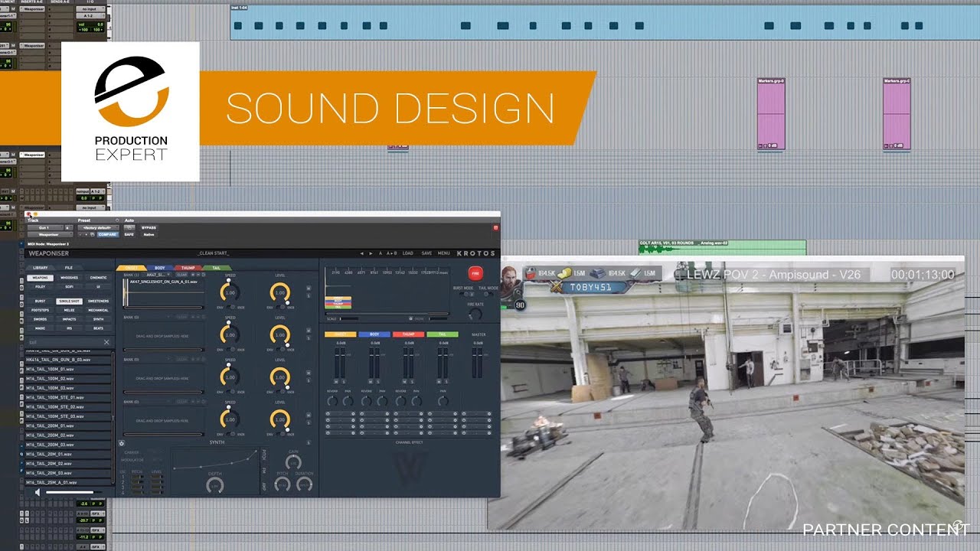This screenshot has width=980, height=551.
Task: Open the '<factory default>' preset dropdown
Action: click(97, 227)
